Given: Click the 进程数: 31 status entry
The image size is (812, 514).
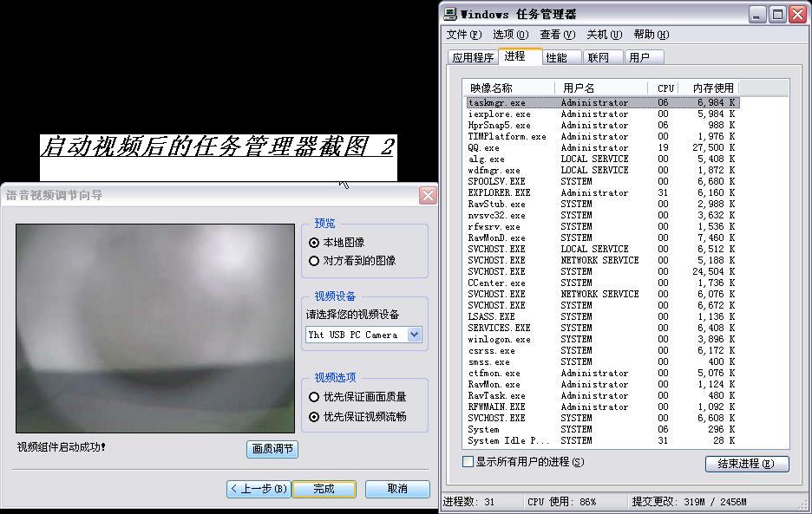Looking at the screenshot, I should (x=468, y=502).
